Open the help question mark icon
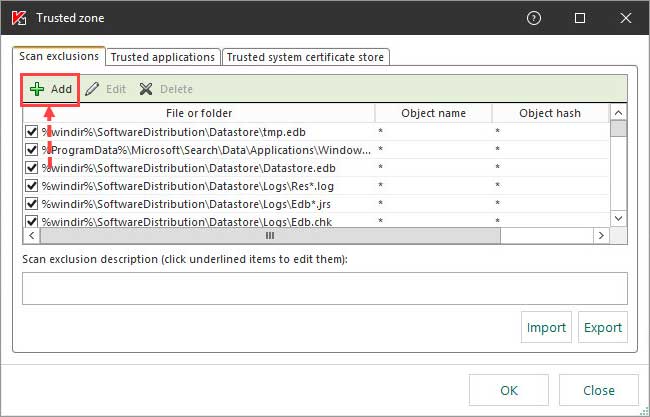The width and height of the screenshot is (650, 417). click(x=534, y=18)
